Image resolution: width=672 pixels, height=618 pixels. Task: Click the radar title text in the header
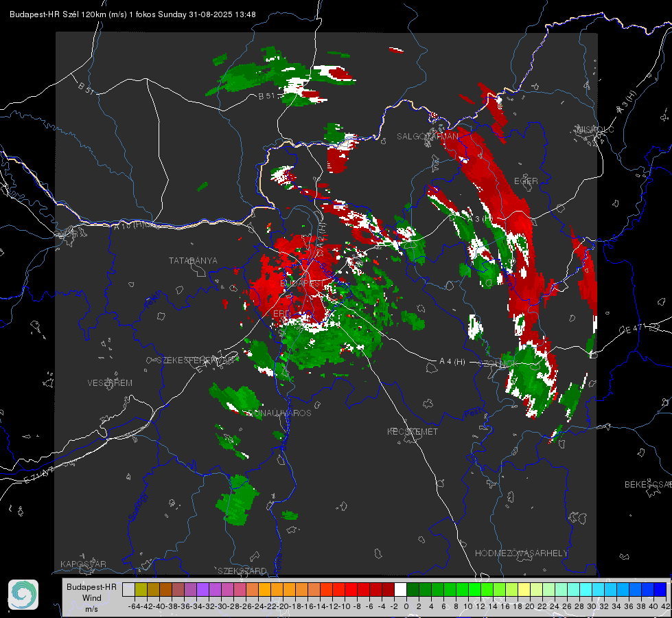point(132,14)
